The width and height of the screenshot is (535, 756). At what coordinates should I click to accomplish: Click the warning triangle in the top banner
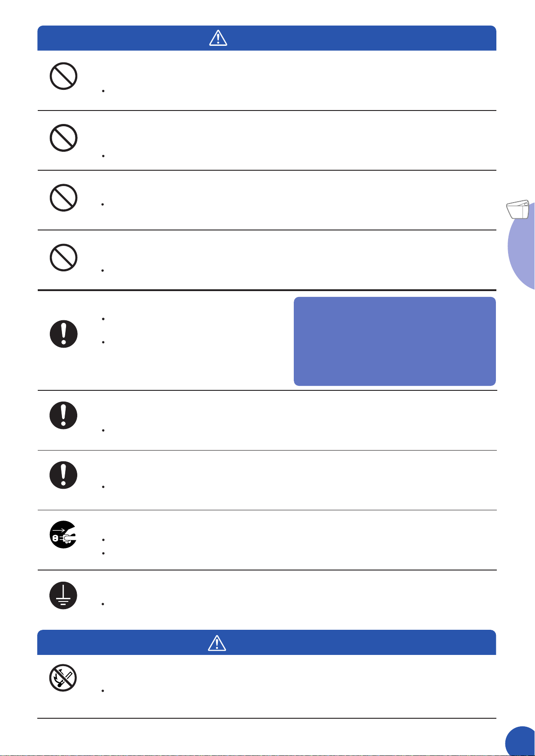click(218, 38)
